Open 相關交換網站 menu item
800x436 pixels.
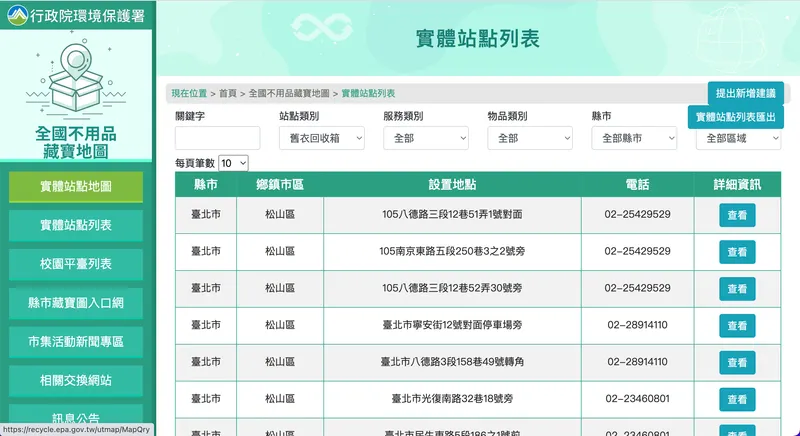pyautogui.click(x=76, y=380)
